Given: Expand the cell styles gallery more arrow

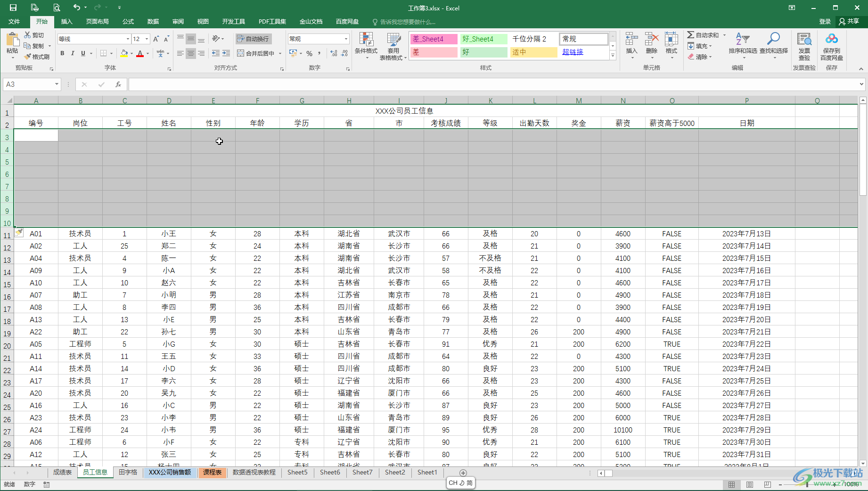Looking at the screenshot, I should (613, 56).
